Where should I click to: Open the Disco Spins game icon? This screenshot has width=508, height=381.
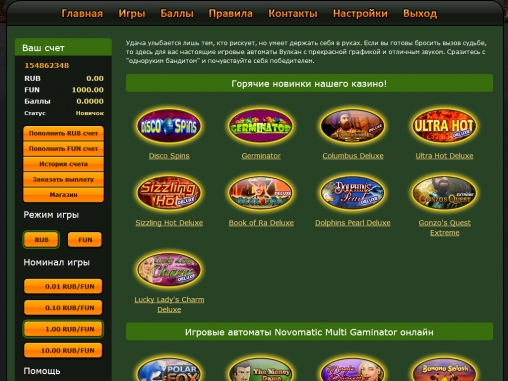[x=169, y=126]
